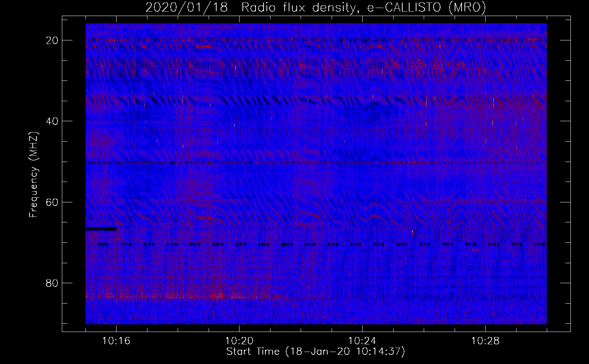
Task: Click the '10:16' time tick label
Action: pyautogui.click(x=116, y=341)
